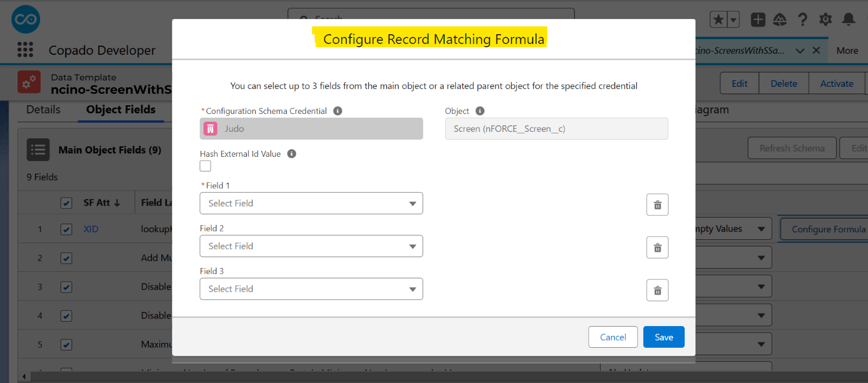868x383 pixels.
Task: Click the Refresh Schema button
Action: coord(792,148)
